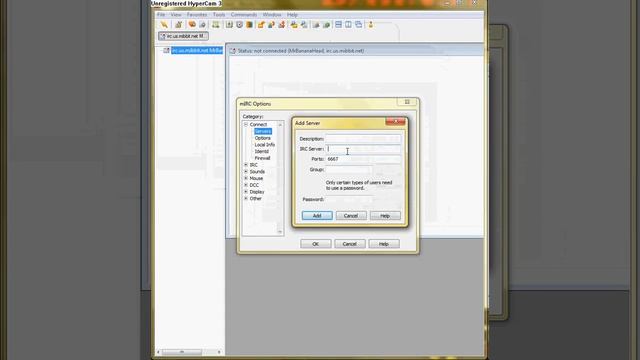
Task: Click the Status: not connected window title bar
Action: (355, 51)
